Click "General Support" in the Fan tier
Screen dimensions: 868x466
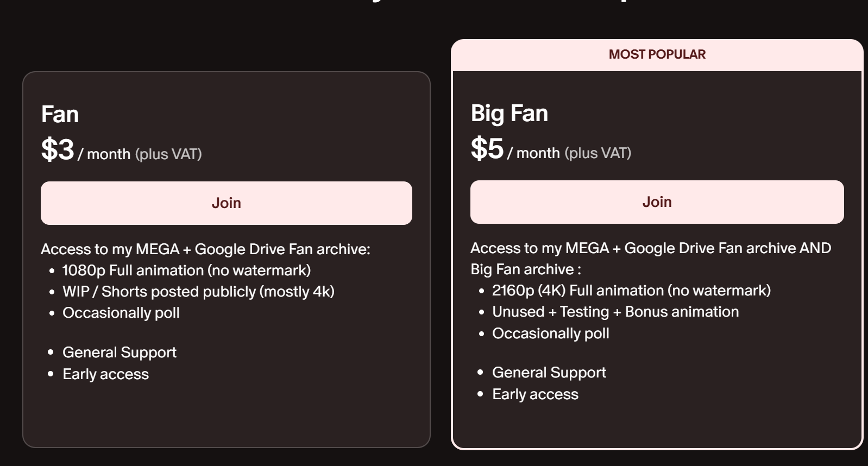[x=119, y=352]
